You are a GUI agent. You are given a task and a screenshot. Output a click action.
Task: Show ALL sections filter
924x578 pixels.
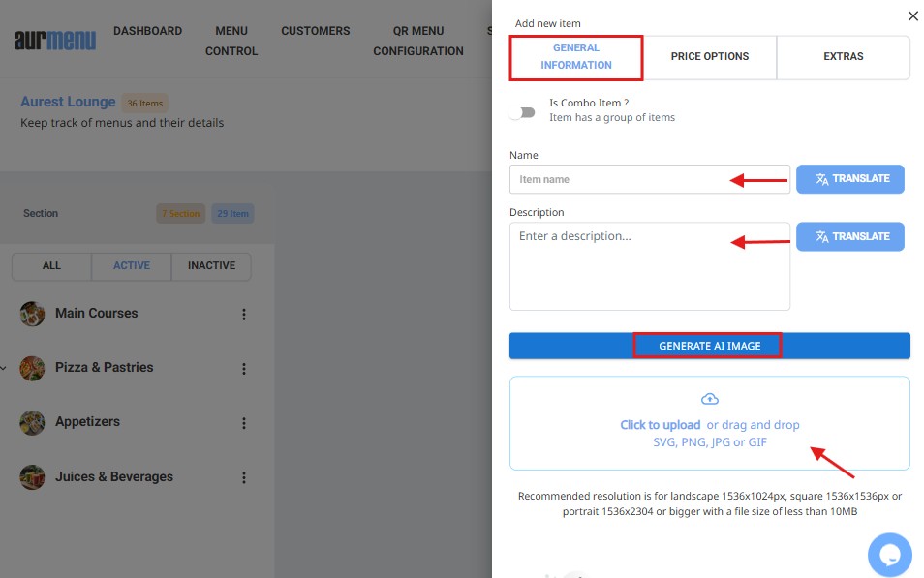click(51, 266)
